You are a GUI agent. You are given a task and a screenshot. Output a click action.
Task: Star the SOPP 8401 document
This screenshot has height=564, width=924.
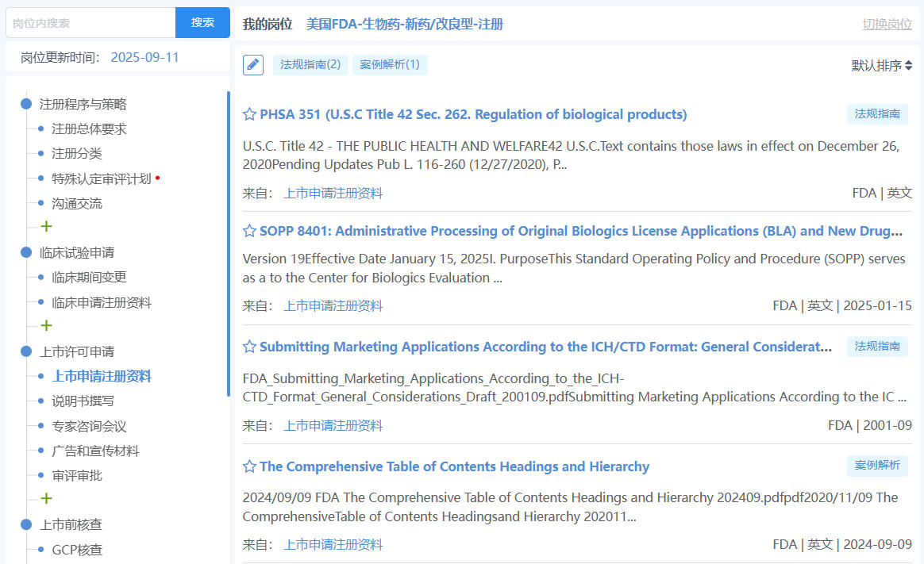pos(249,231)
